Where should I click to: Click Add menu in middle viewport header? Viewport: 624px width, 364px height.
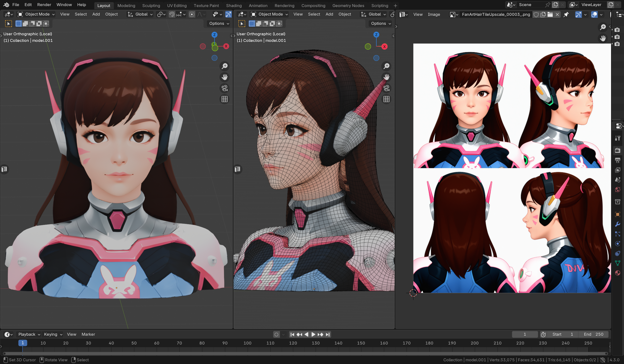click(x=329, y=14)
